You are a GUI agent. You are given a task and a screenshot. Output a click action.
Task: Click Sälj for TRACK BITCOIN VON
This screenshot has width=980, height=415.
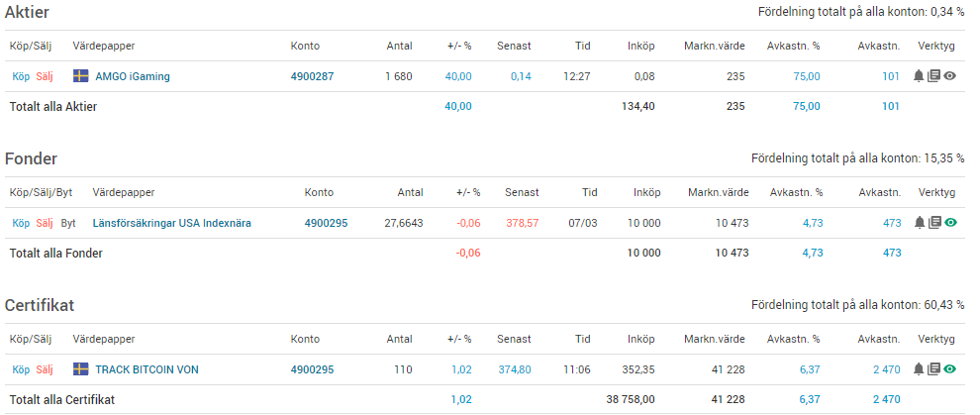45,369
